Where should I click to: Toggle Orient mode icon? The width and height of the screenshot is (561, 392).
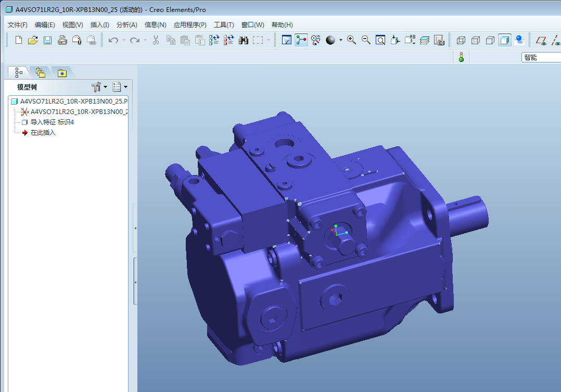click(x=315, y=40)
